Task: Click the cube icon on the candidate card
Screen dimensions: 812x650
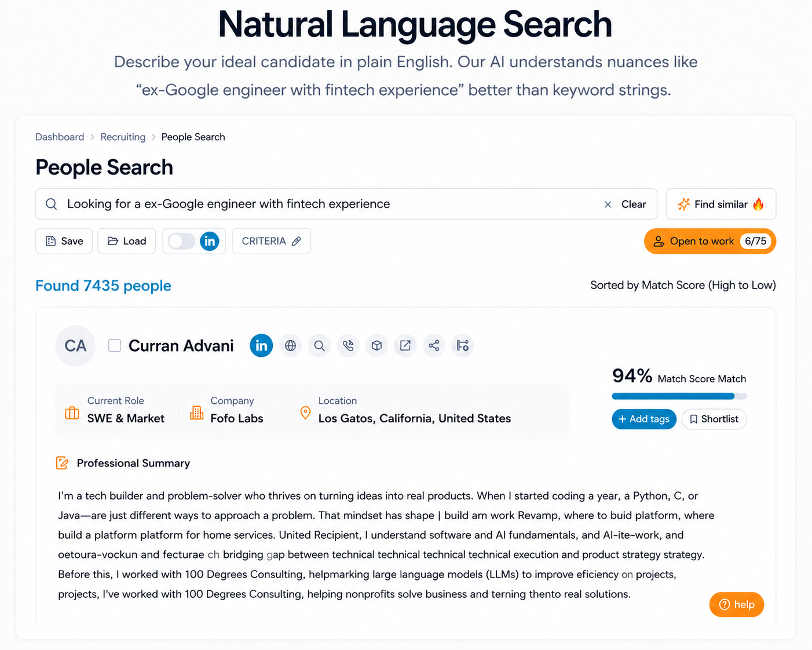Action: [376, 346]
